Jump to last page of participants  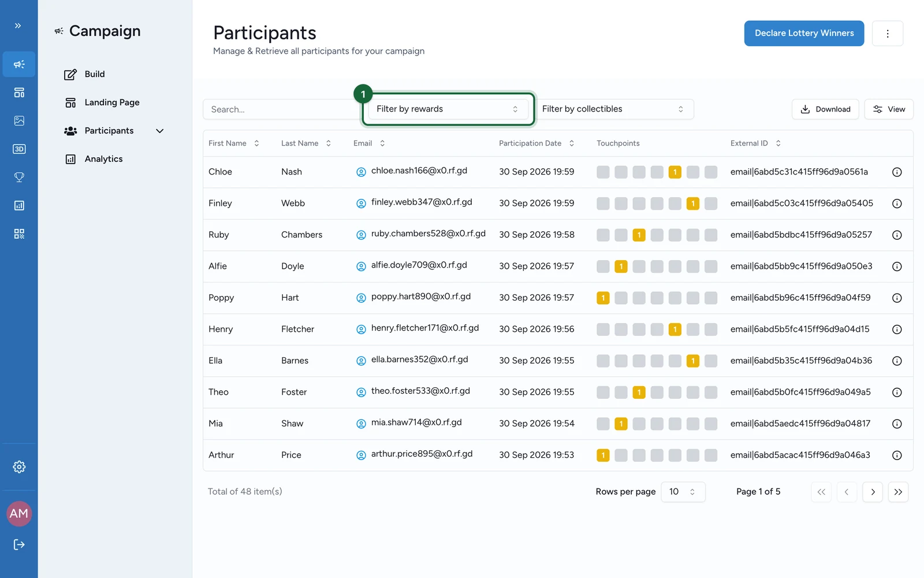898,492
